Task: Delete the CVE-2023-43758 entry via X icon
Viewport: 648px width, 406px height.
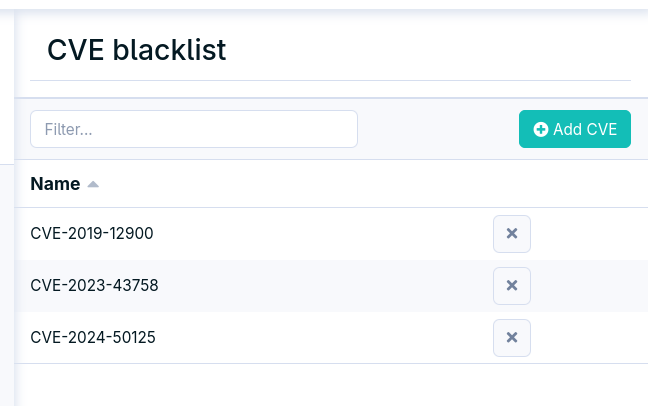Action: pos(512,286)
